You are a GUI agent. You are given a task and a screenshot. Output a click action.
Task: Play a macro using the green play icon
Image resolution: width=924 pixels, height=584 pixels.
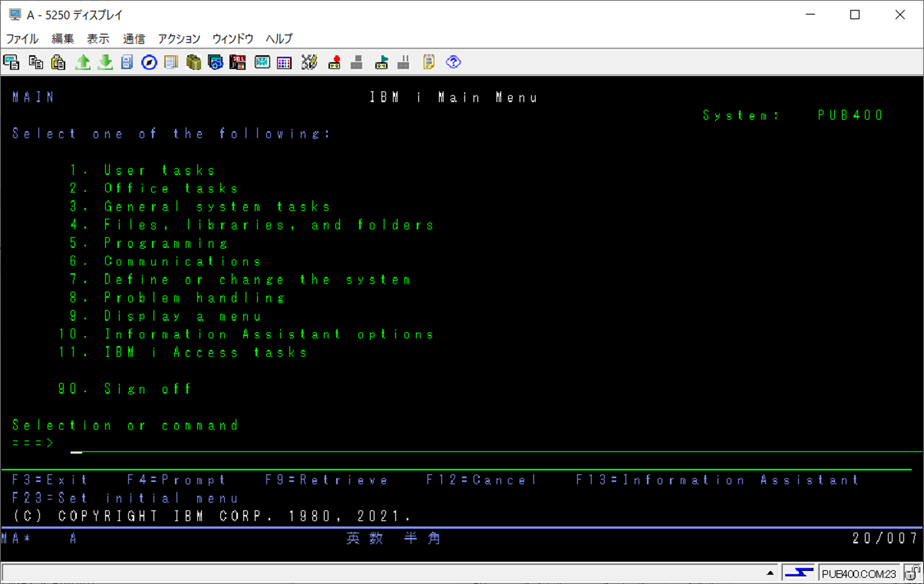coord(381,62)
